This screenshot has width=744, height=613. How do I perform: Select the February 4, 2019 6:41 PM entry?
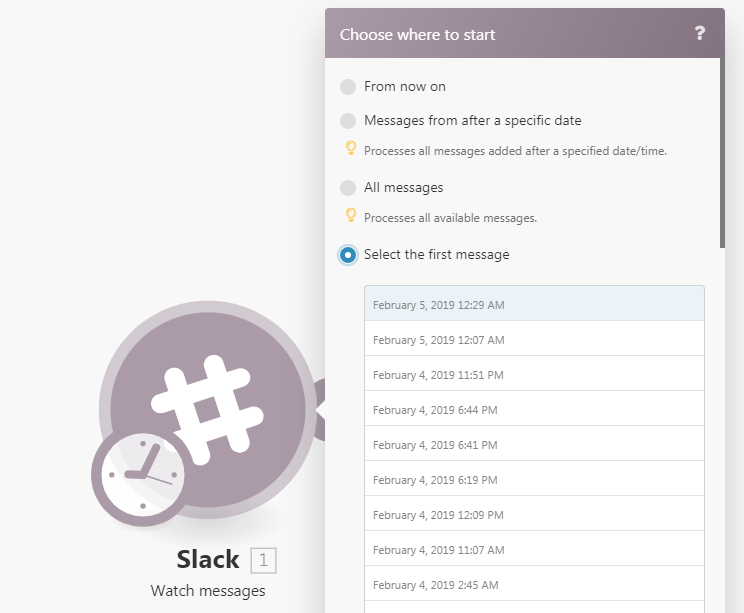point(534,444)
